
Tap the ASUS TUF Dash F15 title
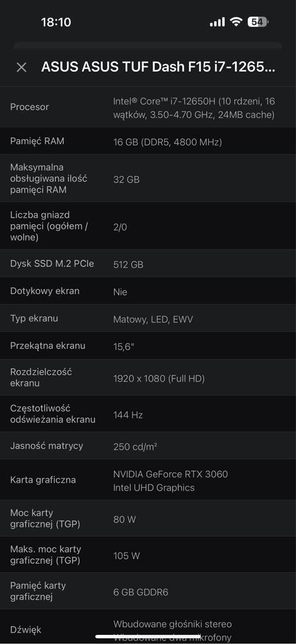point(158,68)
